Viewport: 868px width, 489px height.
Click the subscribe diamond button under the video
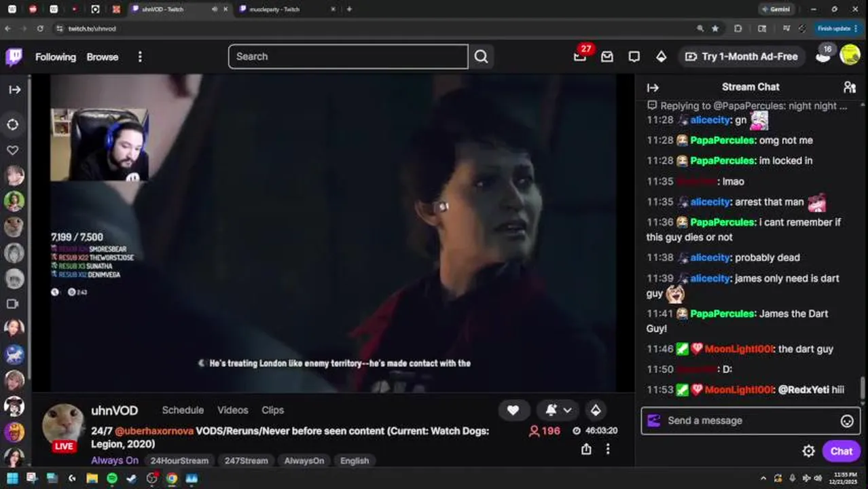596,410
